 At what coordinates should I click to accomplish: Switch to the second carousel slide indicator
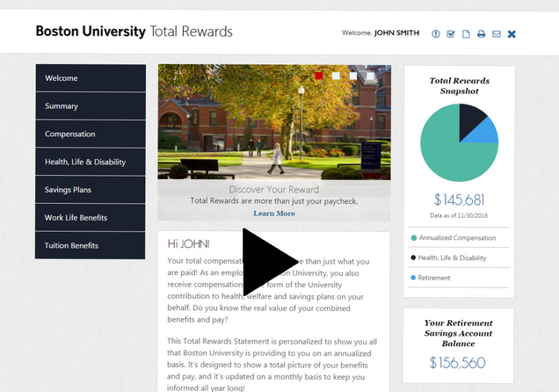[336, 76]
